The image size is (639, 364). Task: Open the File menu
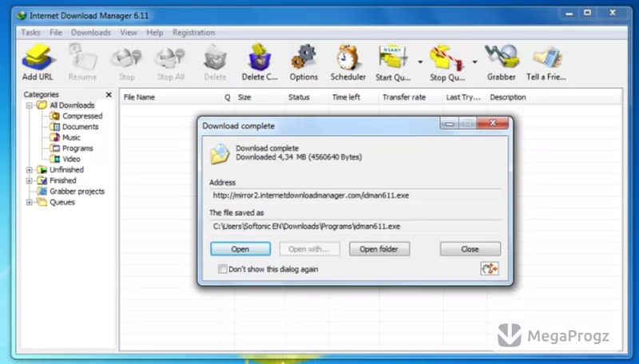point(56,33)
